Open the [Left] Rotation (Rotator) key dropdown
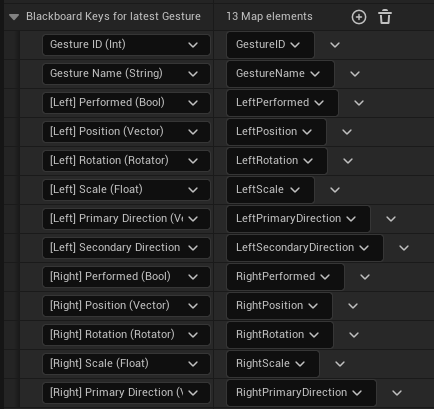 click(126, 161)
